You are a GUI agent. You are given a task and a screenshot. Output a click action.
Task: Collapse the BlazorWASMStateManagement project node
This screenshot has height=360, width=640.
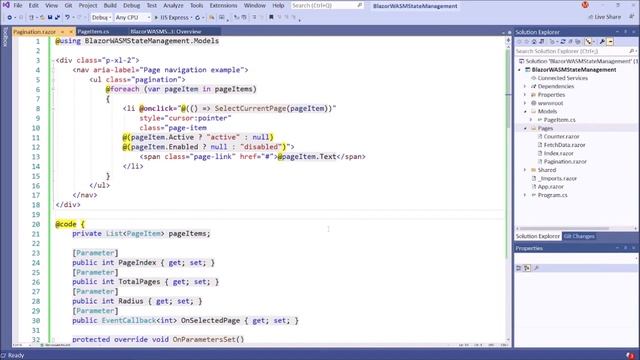click(x=520, y=70)
